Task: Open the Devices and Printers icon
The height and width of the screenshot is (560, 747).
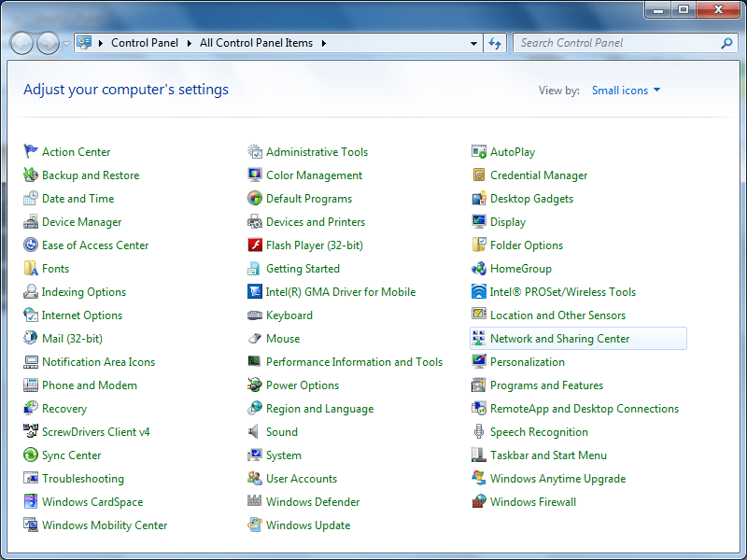Action: [255, 221]
